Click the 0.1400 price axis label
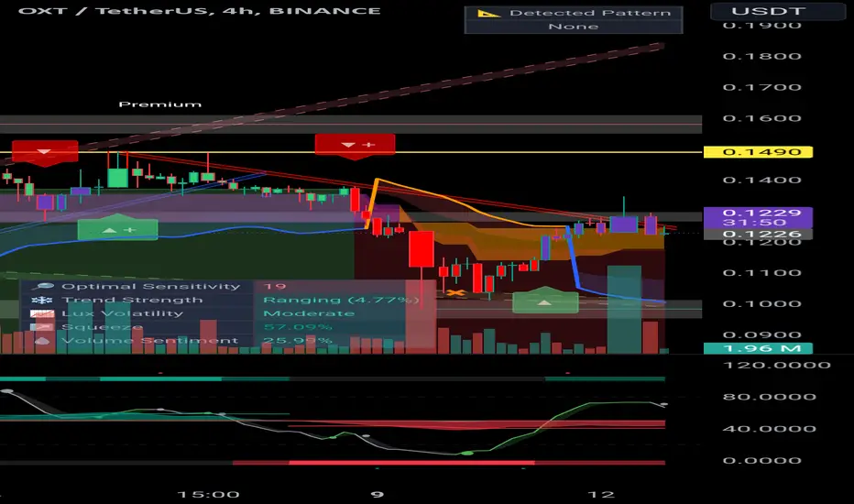The width and height of the screenshot is (854, 504). (762, 181)
